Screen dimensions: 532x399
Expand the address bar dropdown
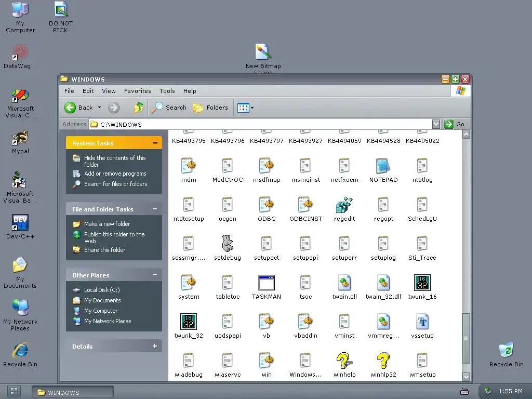pos(436,124)
